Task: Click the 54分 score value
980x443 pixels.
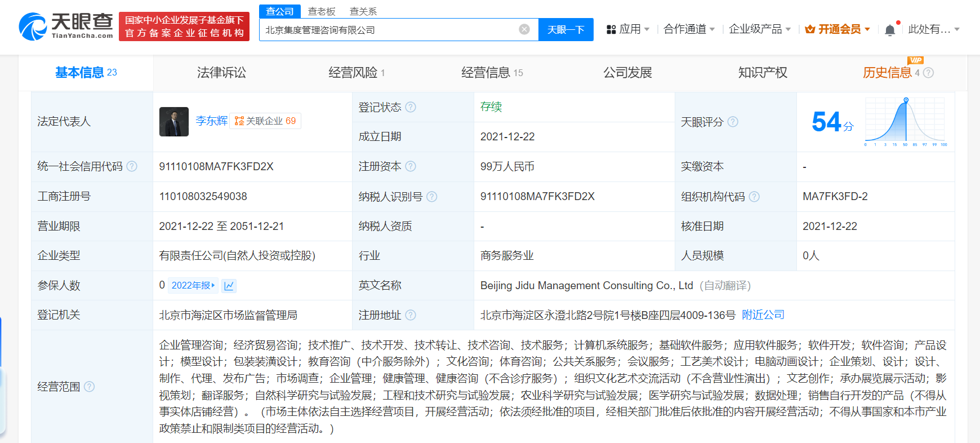Action: (832, 122)
